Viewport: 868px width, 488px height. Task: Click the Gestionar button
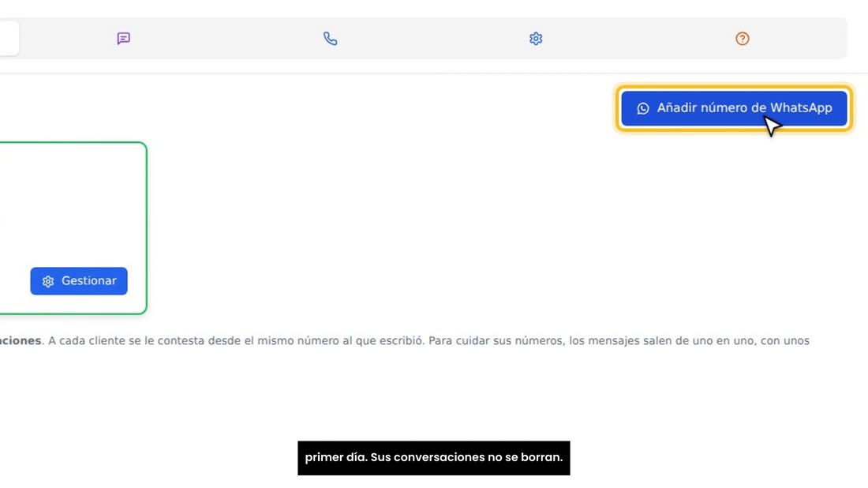[79, 281]
